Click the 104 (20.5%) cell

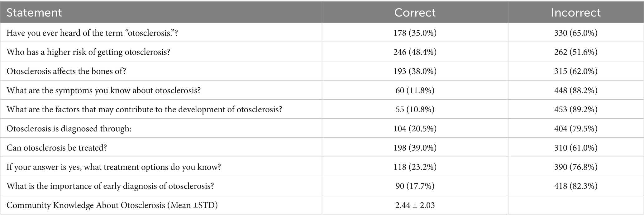pos(415,129)
